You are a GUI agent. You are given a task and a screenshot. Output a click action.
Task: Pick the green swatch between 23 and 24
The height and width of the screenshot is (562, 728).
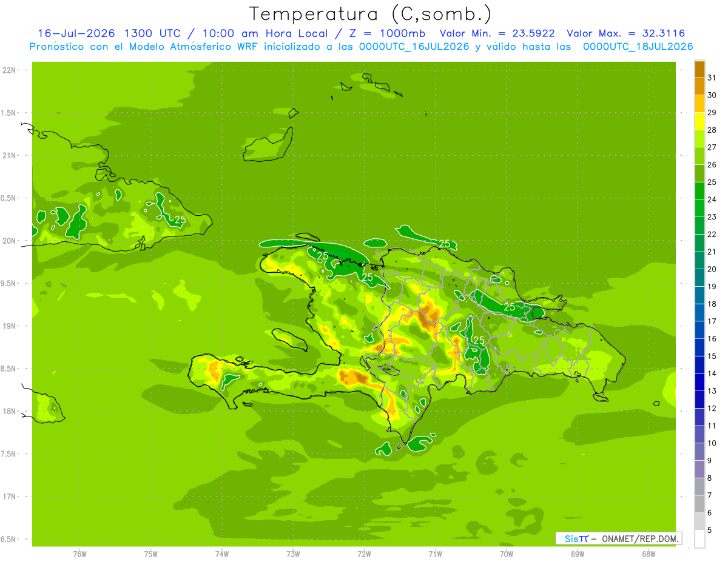699,209
